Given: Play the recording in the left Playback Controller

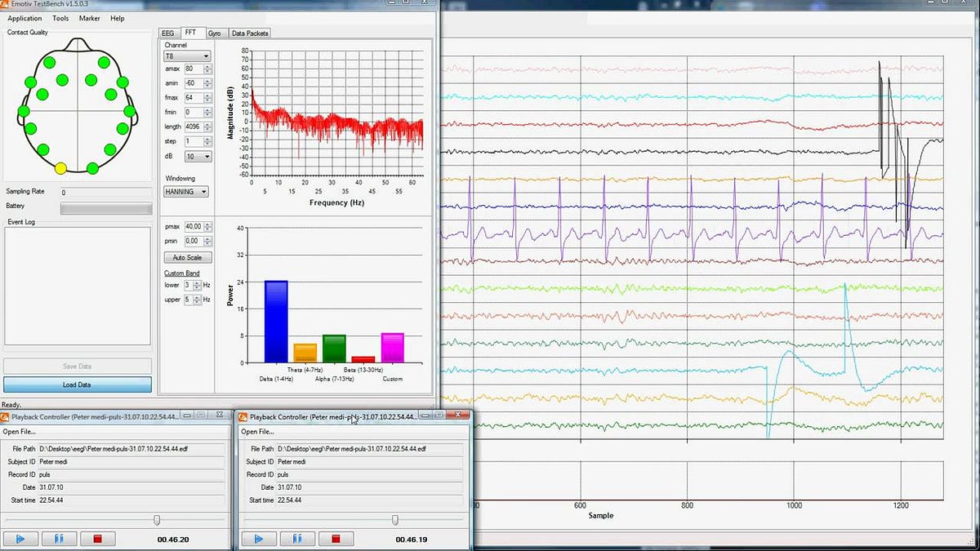Looking at the screenshot, I should point(20,539).
